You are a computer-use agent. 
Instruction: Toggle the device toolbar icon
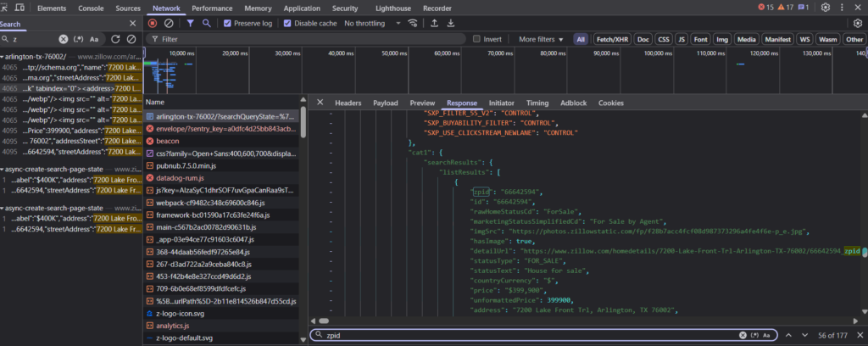(19, 8)
